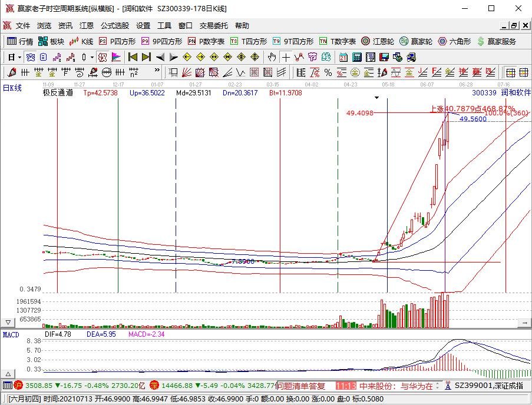
Task: Jump to first bar with yellow-green left arrow
Action: (133, 57)
